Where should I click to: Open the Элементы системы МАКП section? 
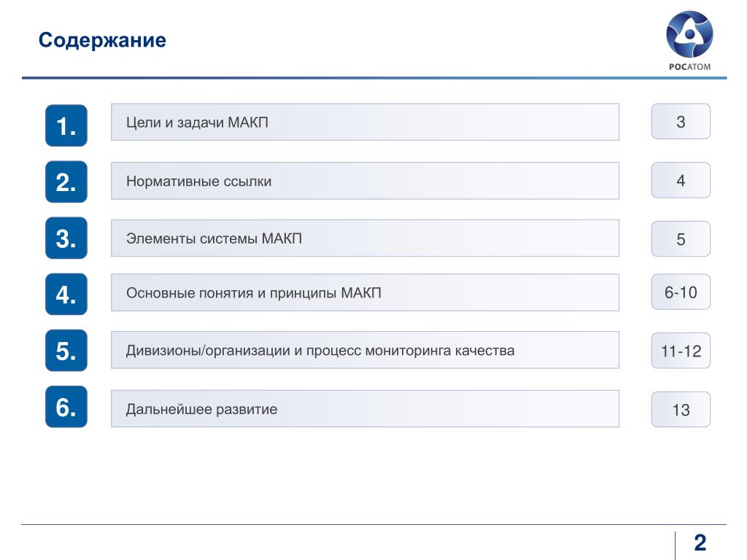point(365,238)
